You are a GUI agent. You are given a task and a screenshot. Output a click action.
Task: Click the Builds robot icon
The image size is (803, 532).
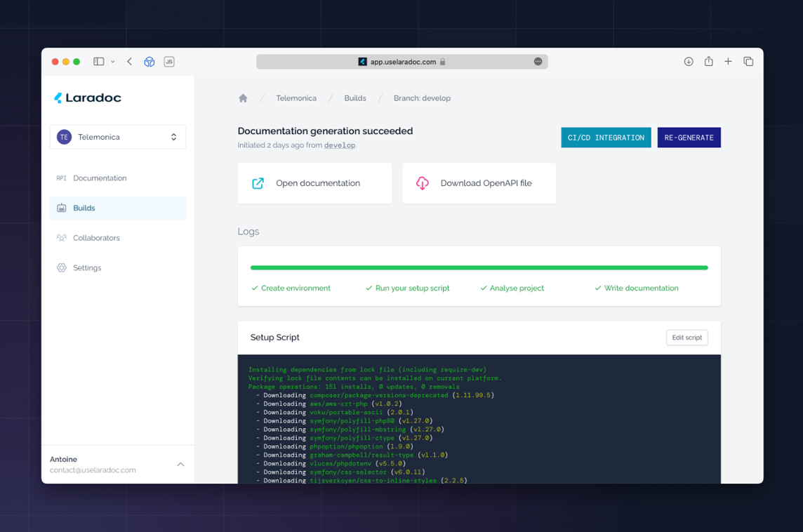(62, 208)
